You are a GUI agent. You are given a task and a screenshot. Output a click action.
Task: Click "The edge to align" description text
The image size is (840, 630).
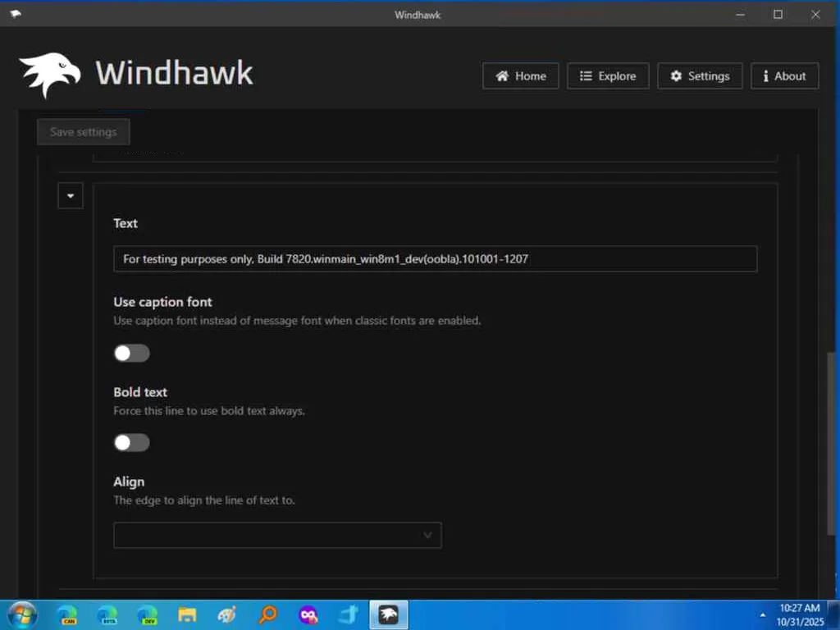coord(204,500)
